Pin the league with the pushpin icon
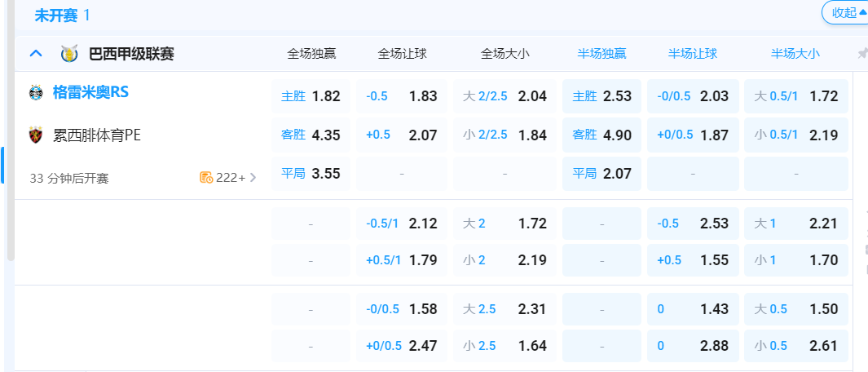 862,54
